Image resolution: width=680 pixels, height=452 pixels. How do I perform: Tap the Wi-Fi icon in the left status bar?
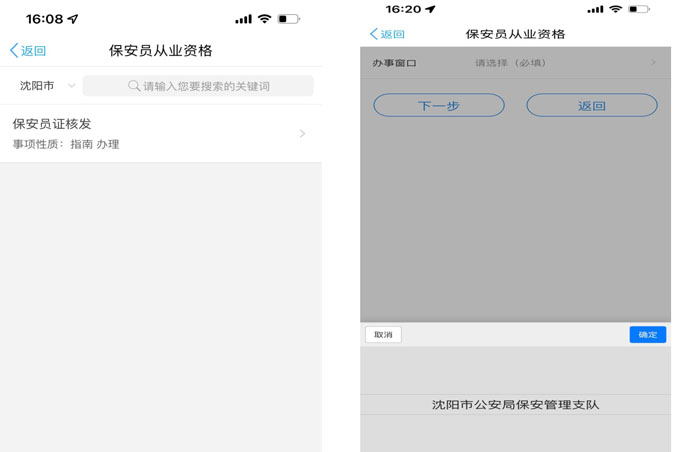264,19
